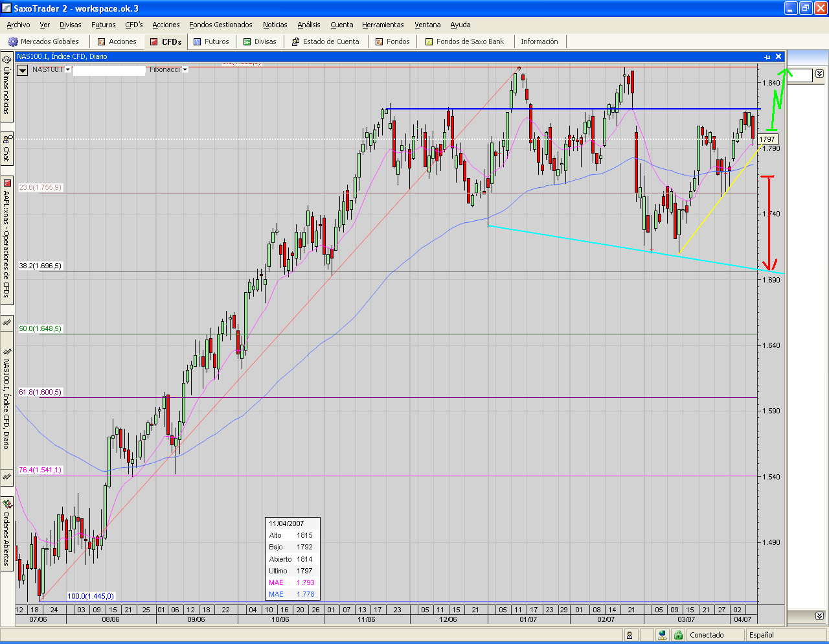The height and width of the screenshot is (644, 829).
Task: Open the Análisis menu
Action: [309, 25]
